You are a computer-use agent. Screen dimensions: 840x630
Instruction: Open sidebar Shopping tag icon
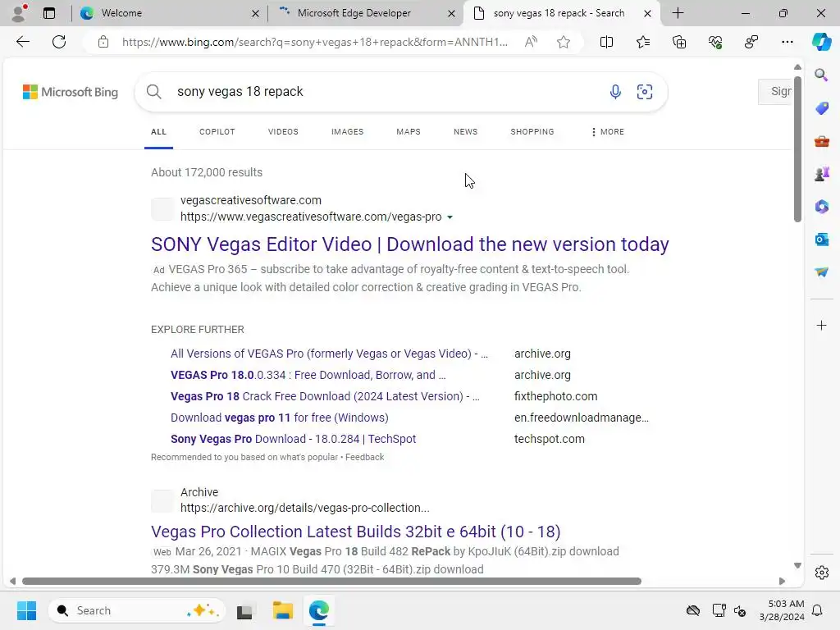pos(821,108)
